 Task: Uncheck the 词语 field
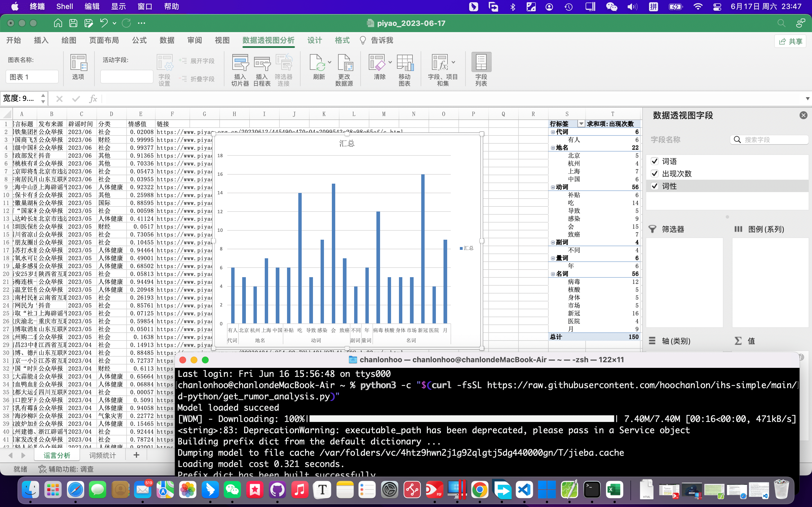pos(655,161)
